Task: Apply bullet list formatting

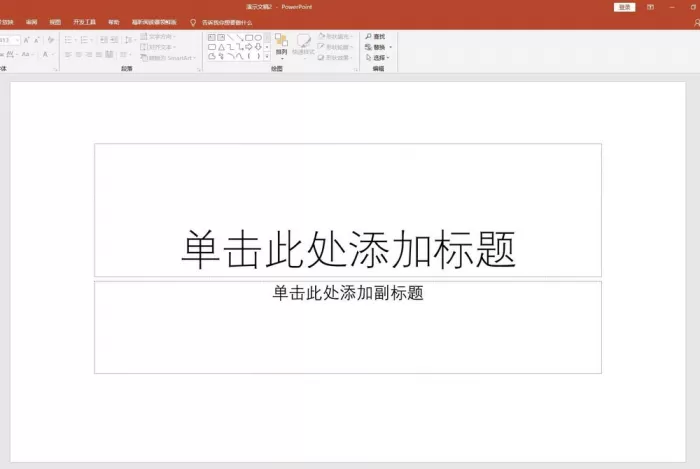Action: click(68, 40)
